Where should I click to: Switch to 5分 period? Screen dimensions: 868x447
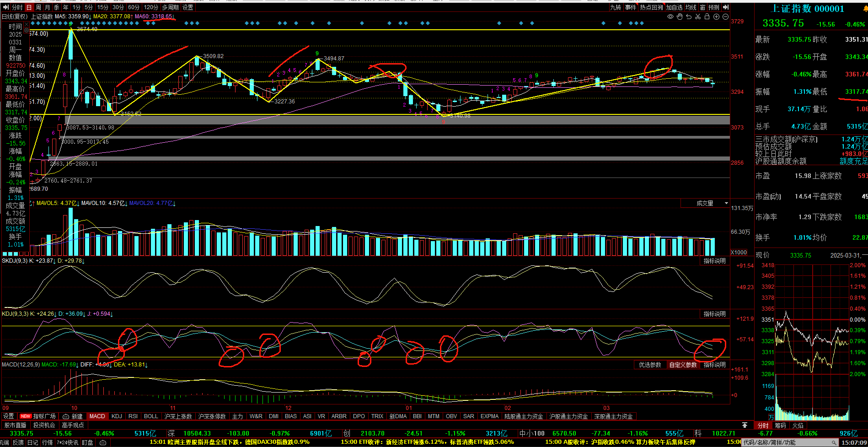click(x=89, y=7)
